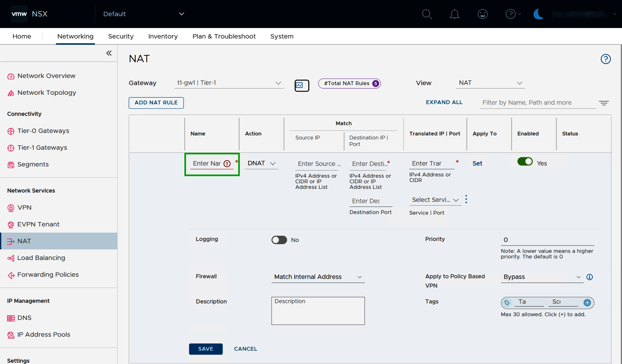Click the feedback smiley icon
The height and width of the screenshot is (364, 622).
(x=482, y=14)
